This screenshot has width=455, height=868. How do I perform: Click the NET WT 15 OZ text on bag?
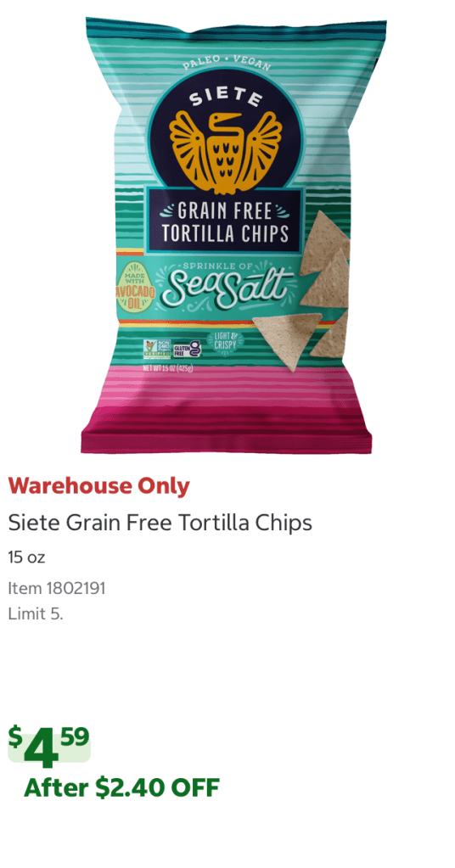(x=168, y=368)
